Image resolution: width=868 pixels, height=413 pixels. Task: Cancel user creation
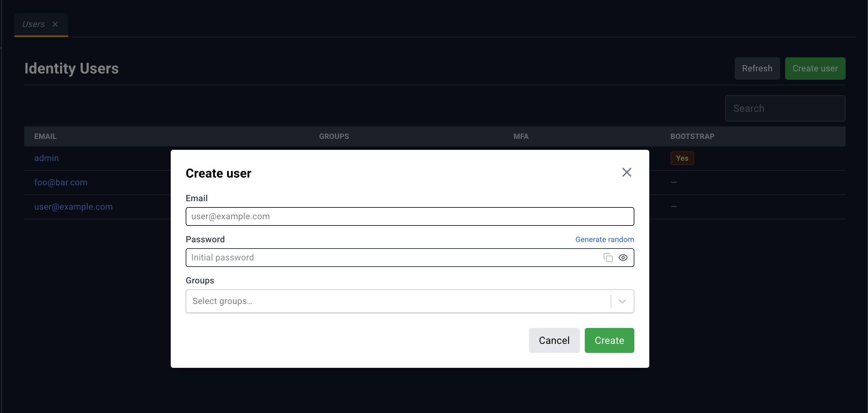click(x=554, y=340)
